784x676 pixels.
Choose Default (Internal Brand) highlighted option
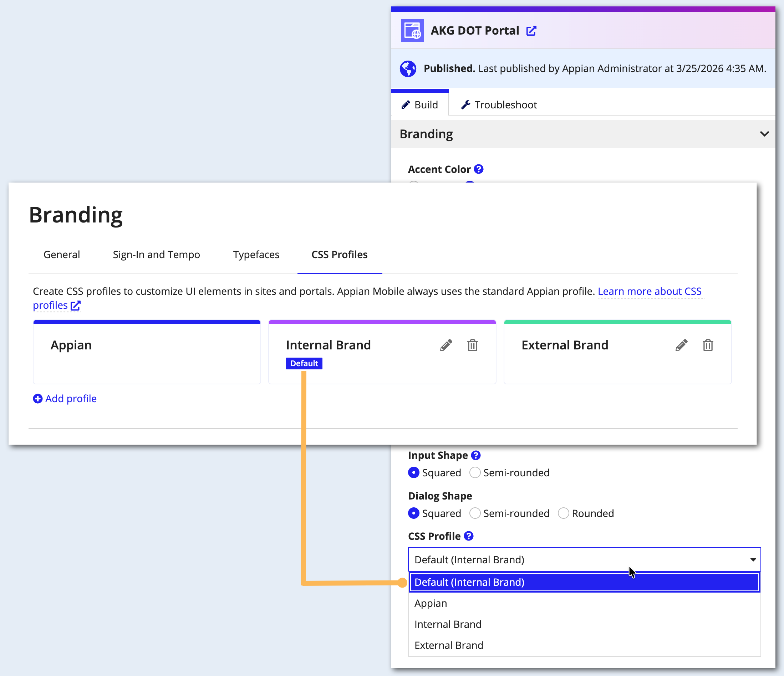[x=584, y=582]
